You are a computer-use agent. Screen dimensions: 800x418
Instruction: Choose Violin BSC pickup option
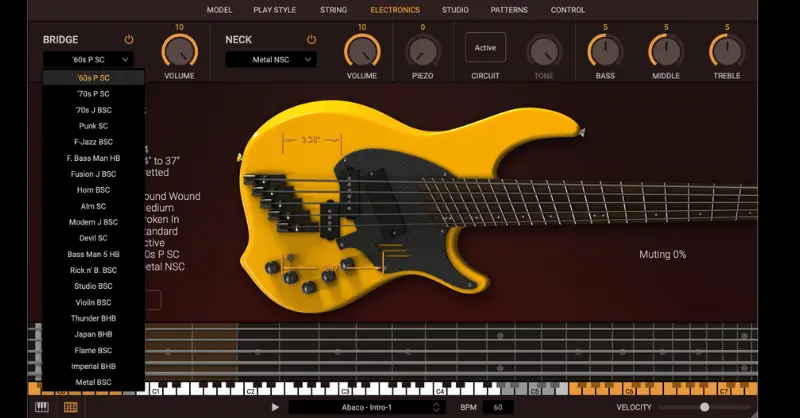(x=93, y=302)
